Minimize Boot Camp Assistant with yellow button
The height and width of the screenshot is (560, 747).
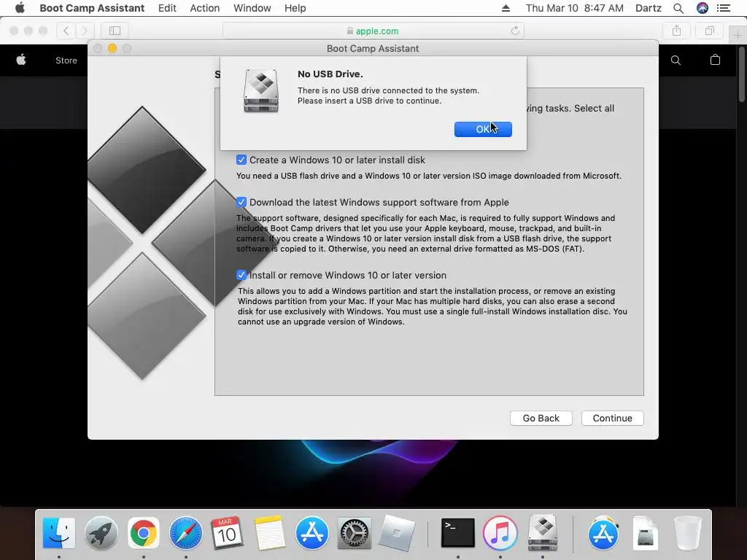point(112,48)
